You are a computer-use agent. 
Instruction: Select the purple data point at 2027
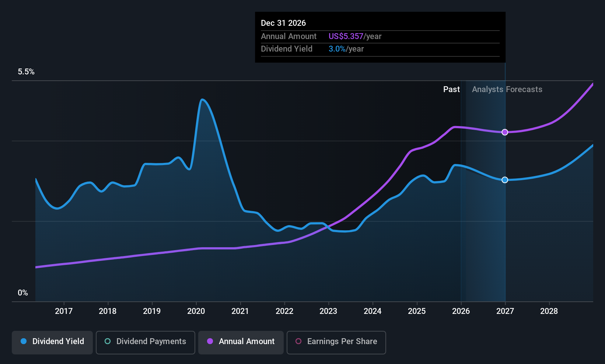[x=505, y=132]
